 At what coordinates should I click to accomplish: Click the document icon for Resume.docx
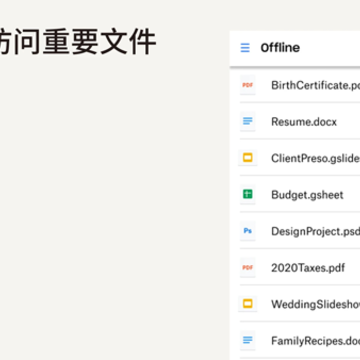coord(248,121)
